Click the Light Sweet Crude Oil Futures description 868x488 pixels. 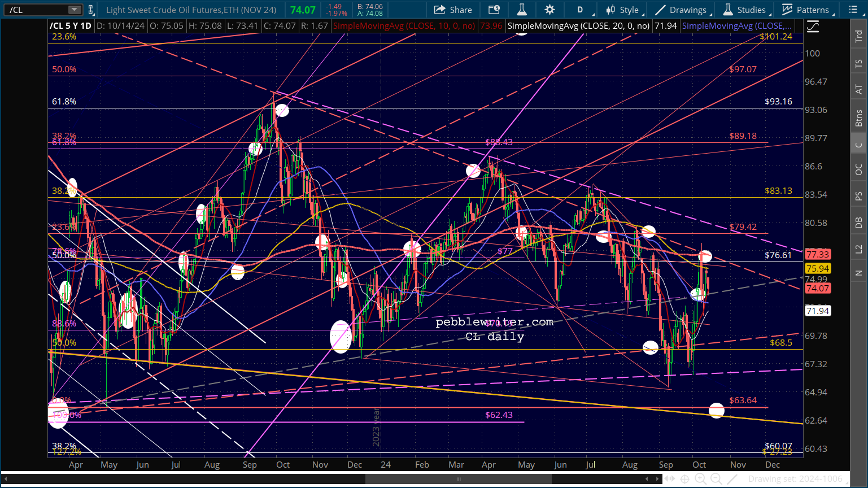[x=191, y=10]
